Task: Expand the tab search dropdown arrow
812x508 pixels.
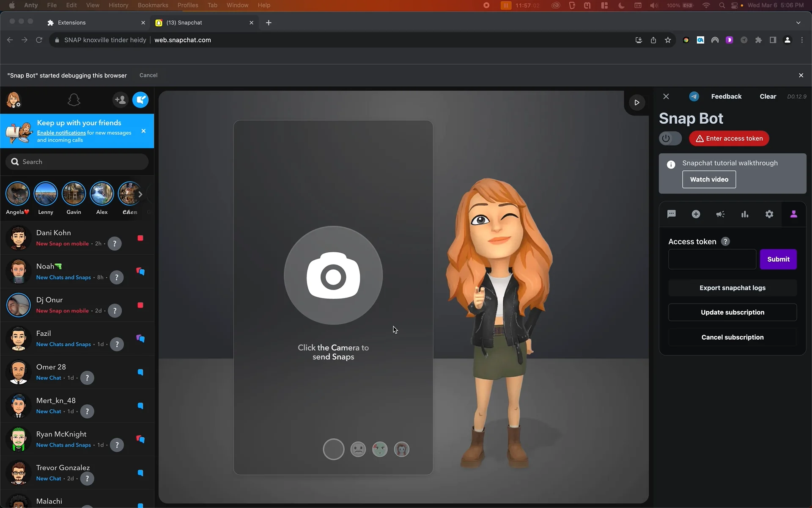Action: [x=798, y=22]
